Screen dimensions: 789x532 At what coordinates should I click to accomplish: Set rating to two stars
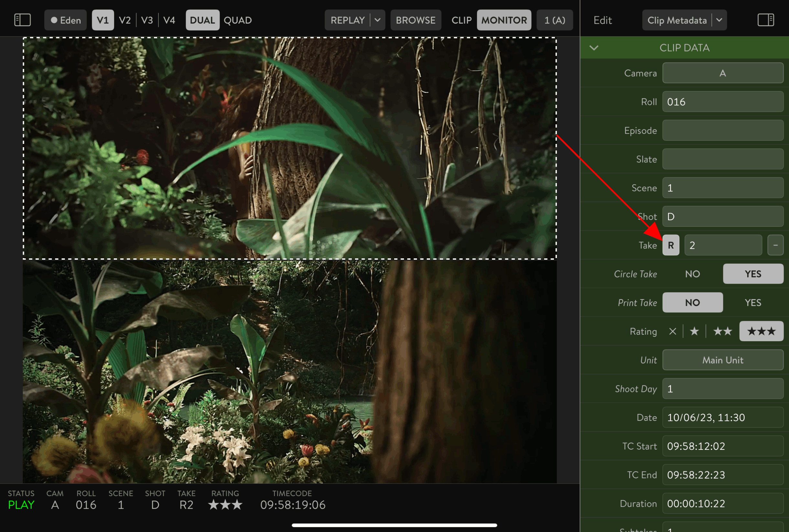(722, 331)
